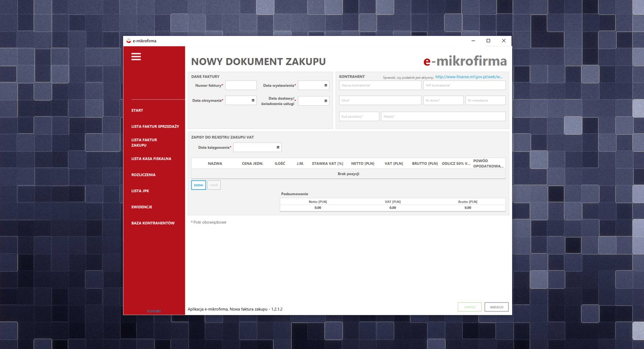Screen dimensions: 644x349
Task: Open calendar picker for Data otrzymania
Action: click(x=253, y=100)
